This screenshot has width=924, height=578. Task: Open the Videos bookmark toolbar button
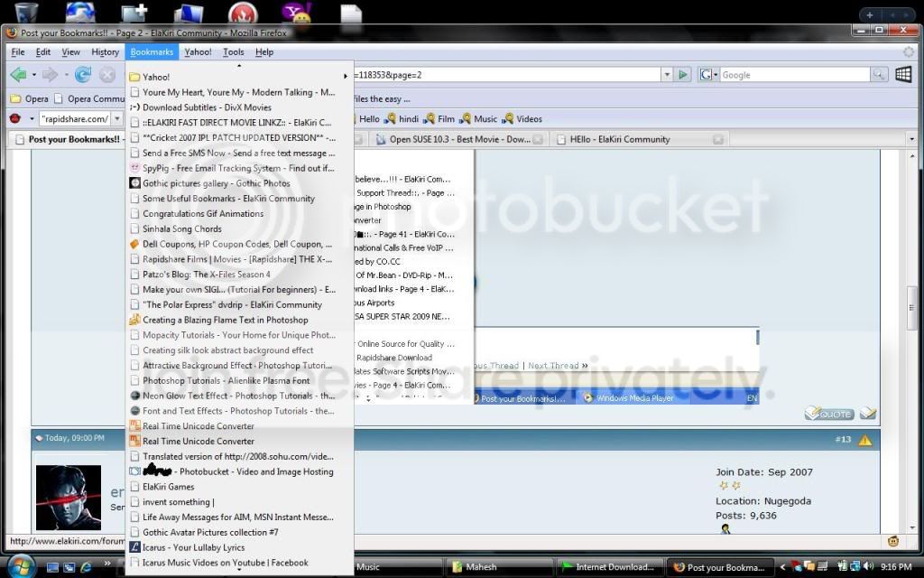[x=522, y=118]
